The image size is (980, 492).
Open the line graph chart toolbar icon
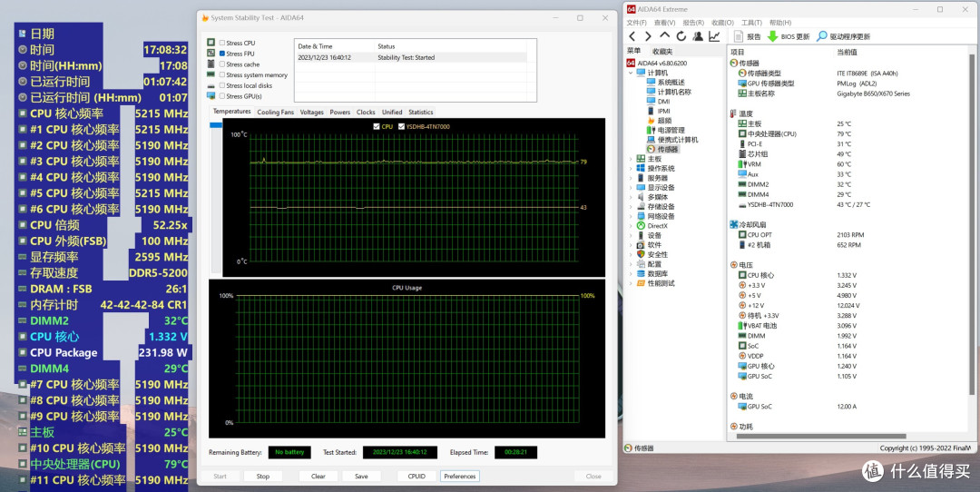(x=714, y=36)
